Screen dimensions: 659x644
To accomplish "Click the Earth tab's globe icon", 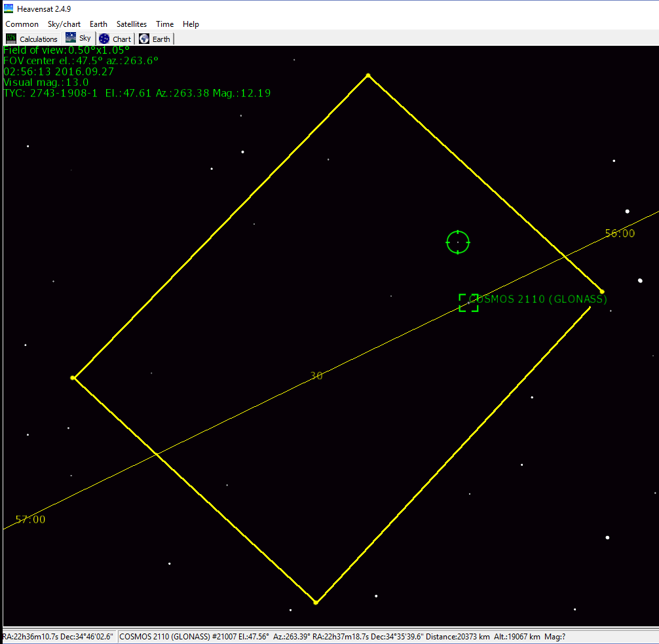I will 143,39.
